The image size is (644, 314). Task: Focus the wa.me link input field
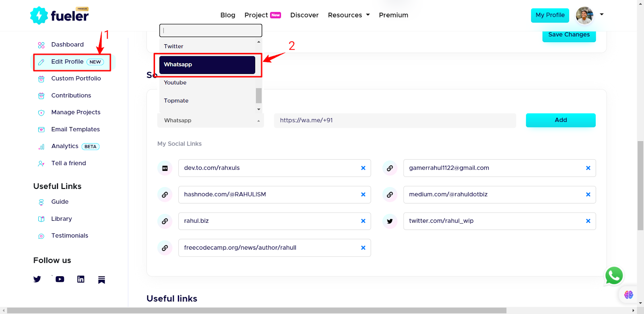[394, 121]
